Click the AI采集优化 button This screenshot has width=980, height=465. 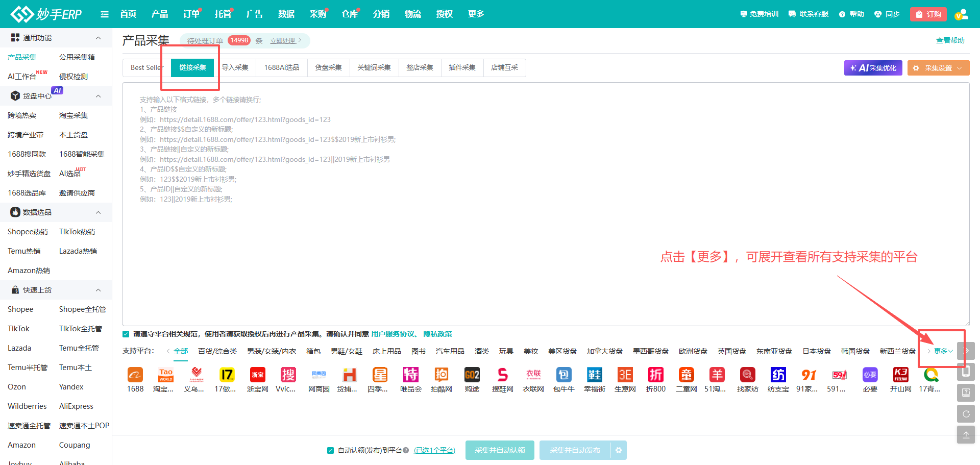(873, 68)
